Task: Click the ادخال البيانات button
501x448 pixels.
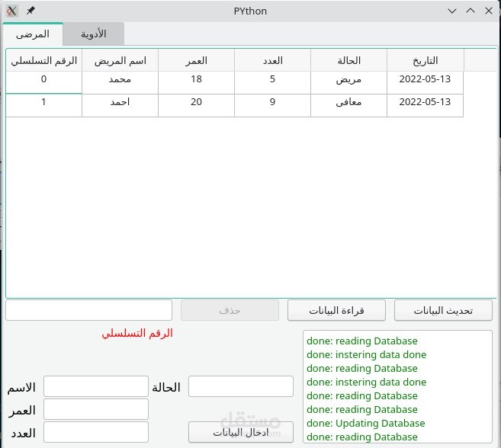Action: 241,432
